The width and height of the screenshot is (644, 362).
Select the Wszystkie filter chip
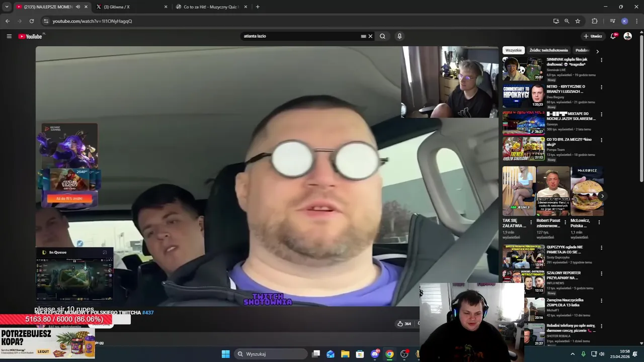coord(513,50)
